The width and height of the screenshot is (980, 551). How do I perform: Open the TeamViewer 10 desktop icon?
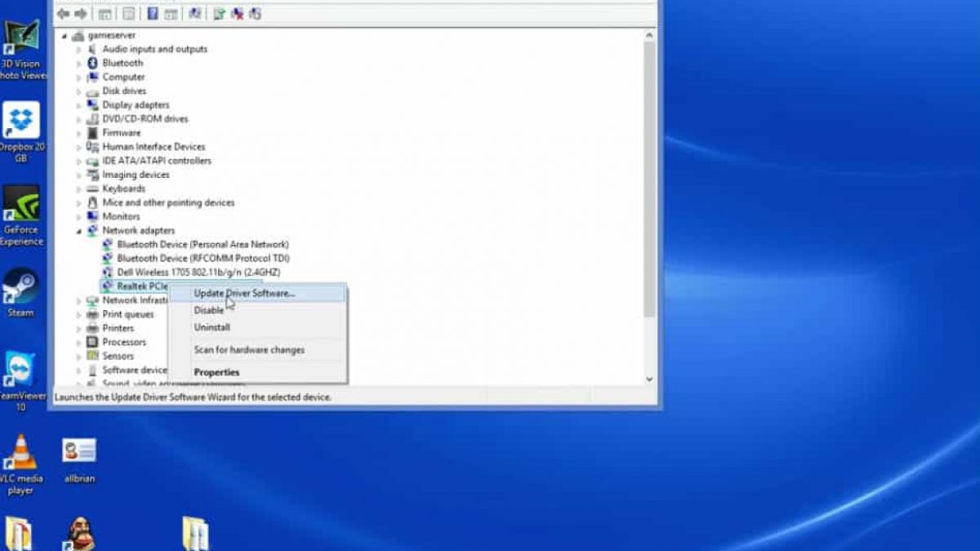click(22, 381)
